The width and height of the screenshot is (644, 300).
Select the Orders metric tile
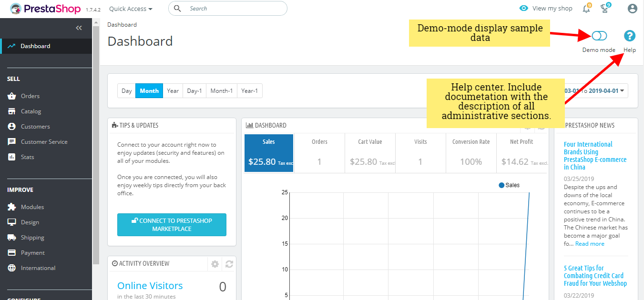pyautogui.click(x=319, y=153)
